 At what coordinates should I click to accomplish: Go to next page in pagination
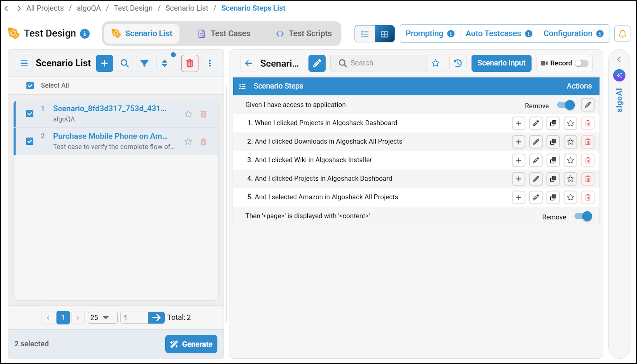pos(78,318)
